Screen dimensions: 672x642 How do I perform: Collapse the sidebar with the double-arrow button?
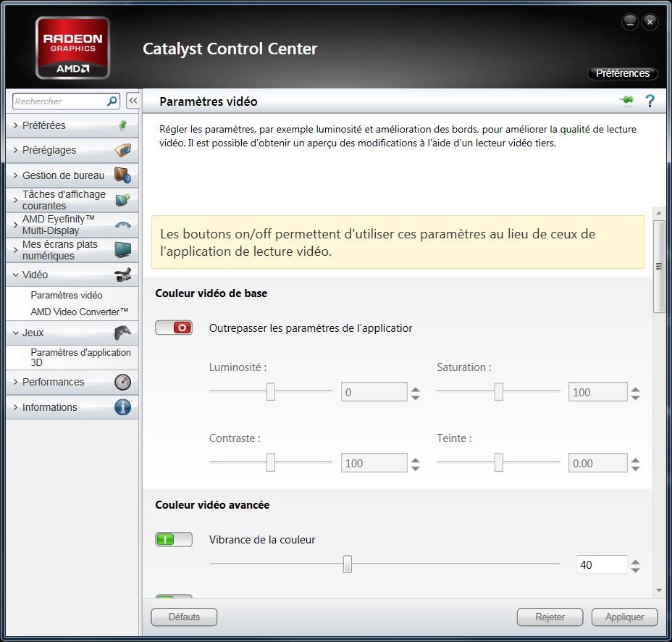133,101
